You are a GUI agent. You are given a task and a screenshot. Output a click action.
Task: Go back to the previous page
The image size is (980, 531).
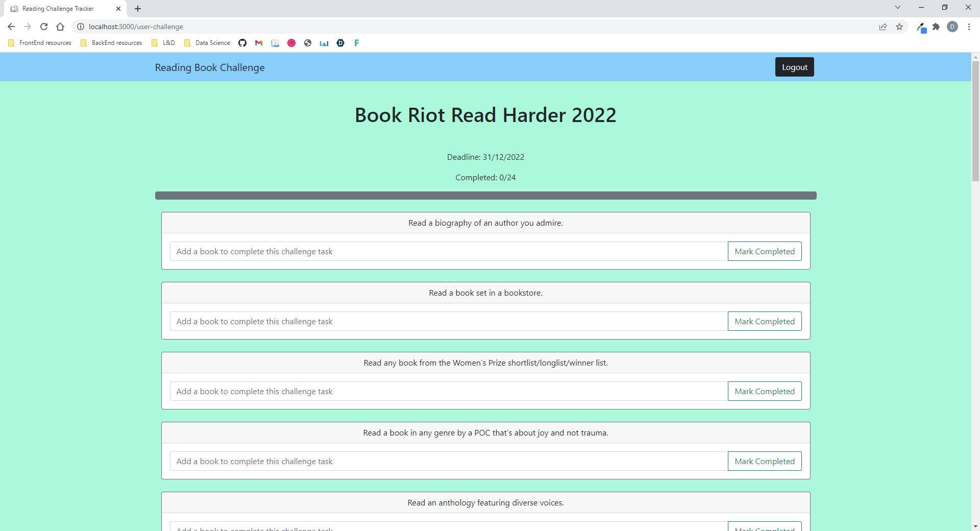coord(11,27)
